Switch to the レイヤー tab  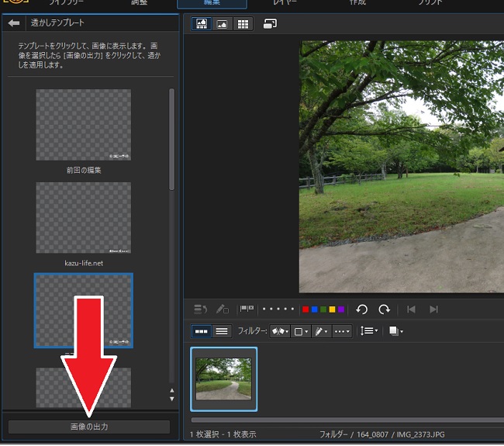285,3
